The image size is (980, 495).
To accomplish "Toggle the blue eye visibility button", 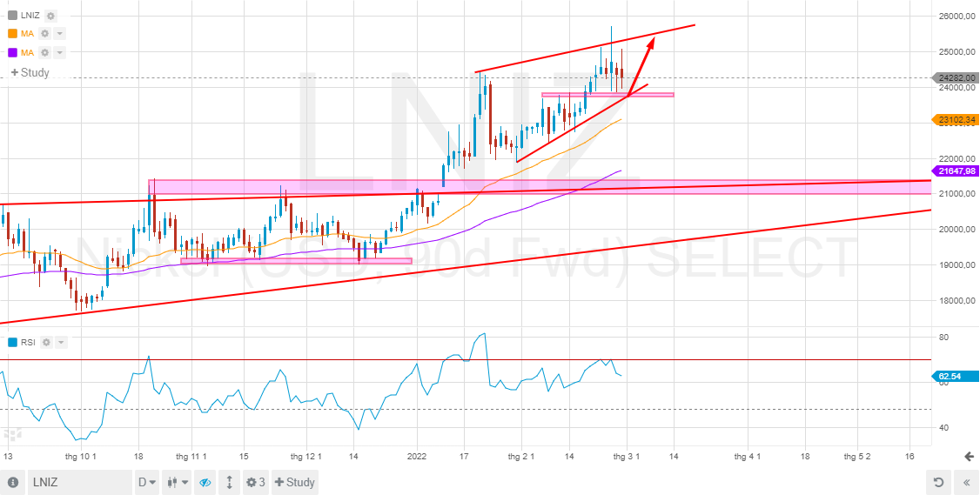I will [205, 482].
